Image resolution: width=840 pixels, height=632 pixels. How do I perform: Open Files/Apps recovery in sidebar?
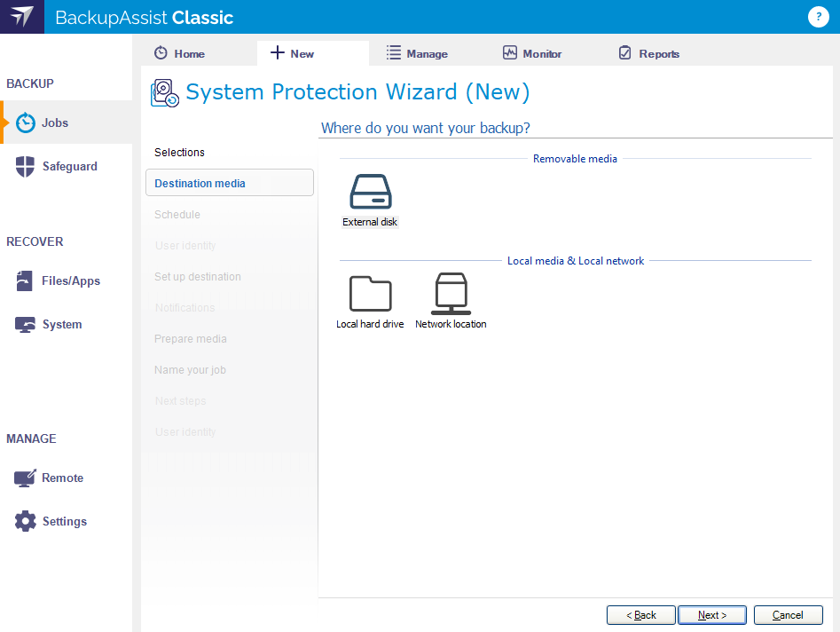(x=67, y=280)
